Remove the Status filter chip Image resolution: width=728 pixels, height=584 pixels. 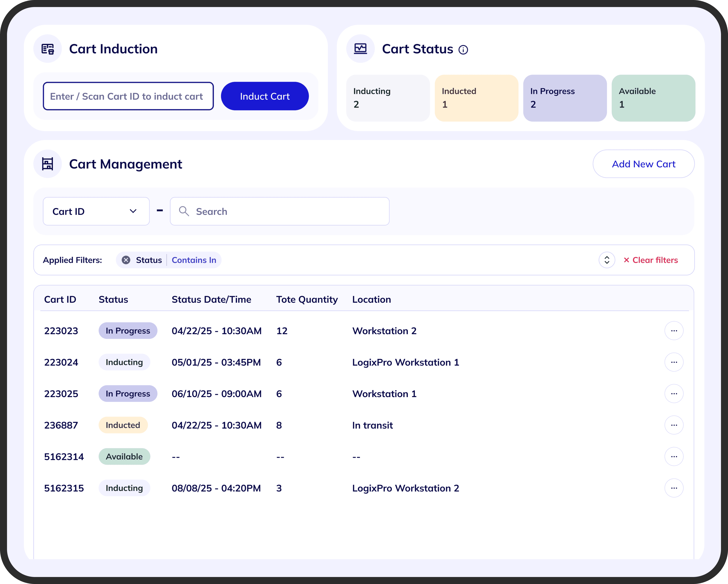pos(126,260)
